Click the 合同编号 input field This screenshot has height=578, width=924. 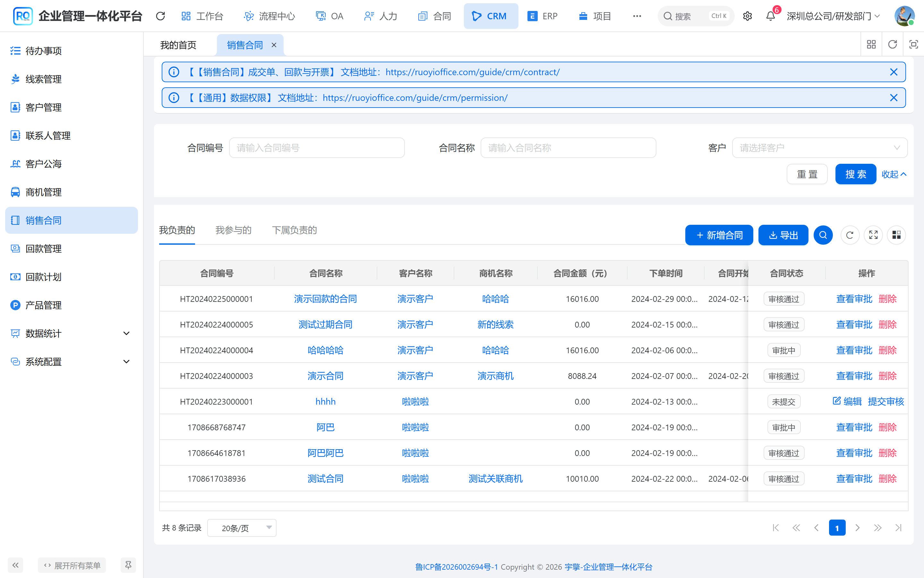317,148
